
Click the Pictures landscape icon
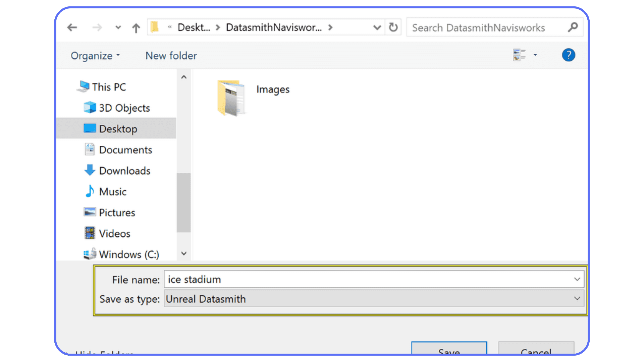(90, 212)
